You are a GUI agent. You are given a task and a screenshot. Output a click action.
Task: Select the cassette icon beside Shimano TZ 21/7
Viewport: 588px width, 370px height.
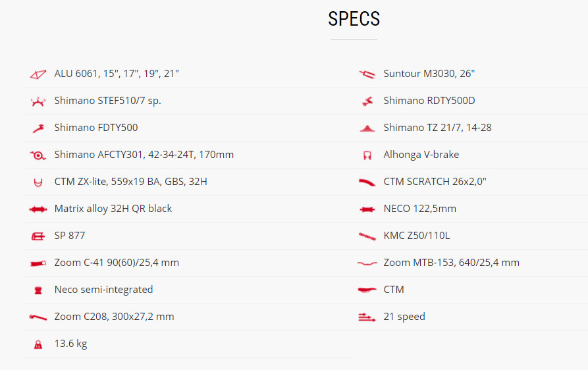tap(367, 128)
